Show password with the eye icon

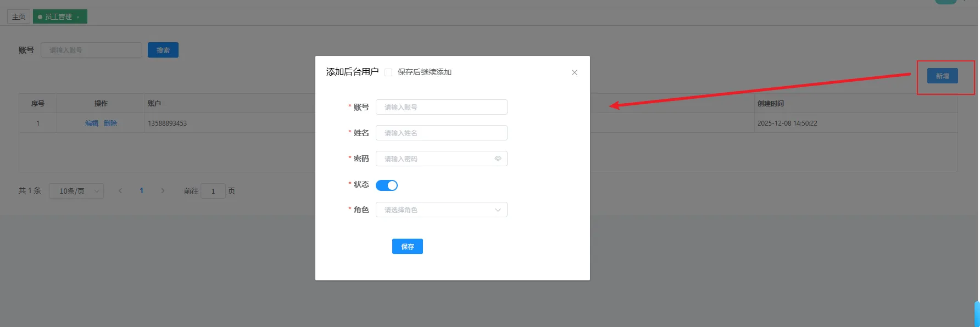(498, 159)
